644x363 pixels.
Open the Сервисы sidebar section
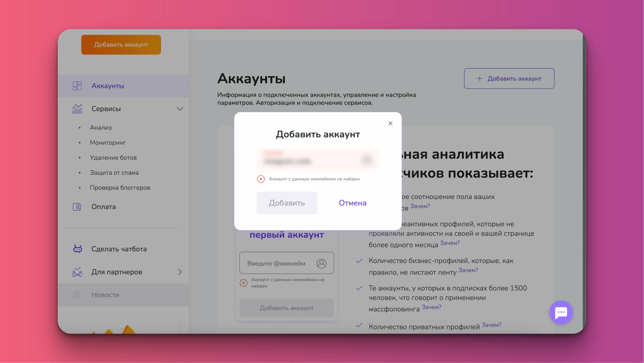(x=123, y=109)
